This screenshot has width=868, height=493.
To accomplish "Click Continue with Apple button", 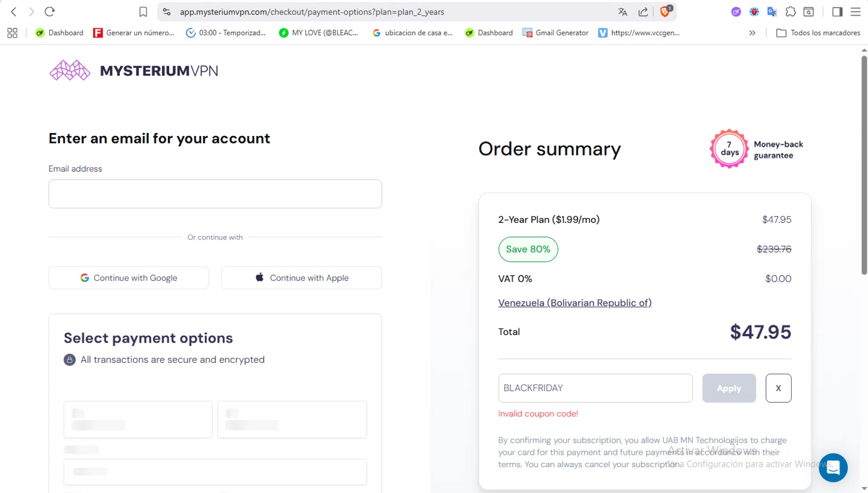I will (301, 278).
